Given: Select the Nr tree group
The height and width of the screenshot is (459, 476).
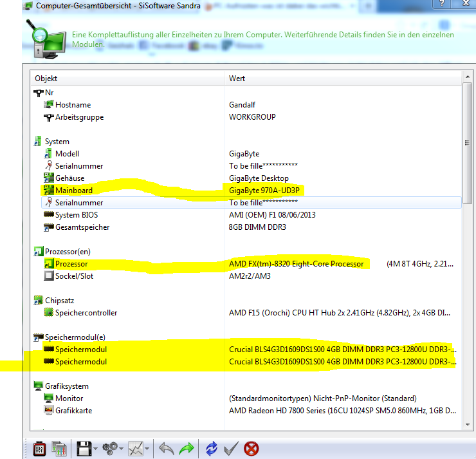Looking at the screenshot, I should pos(49,93).
